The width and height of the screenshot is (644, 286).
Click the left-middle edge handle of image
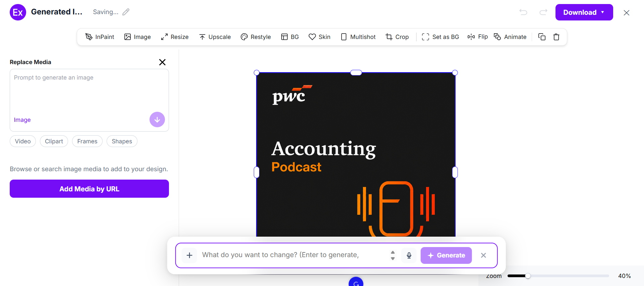point(256,172)
